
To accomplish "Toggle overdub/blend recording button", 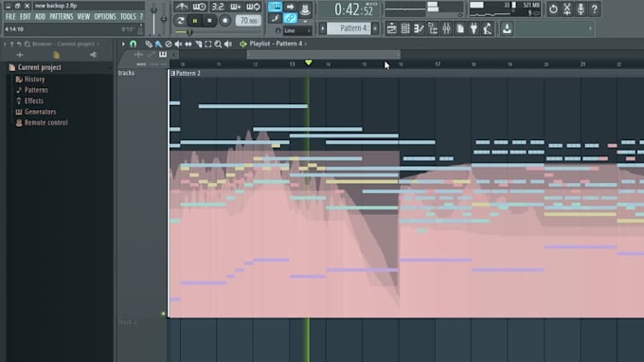I will (235, 7).
